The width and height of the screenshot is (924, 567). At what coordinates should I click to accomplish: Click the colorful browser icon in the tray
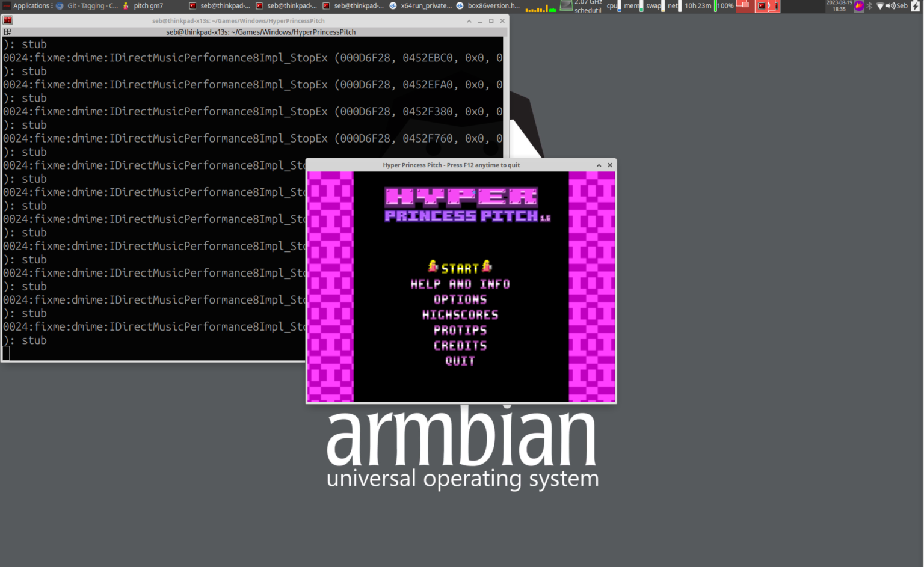click(858, 6)
